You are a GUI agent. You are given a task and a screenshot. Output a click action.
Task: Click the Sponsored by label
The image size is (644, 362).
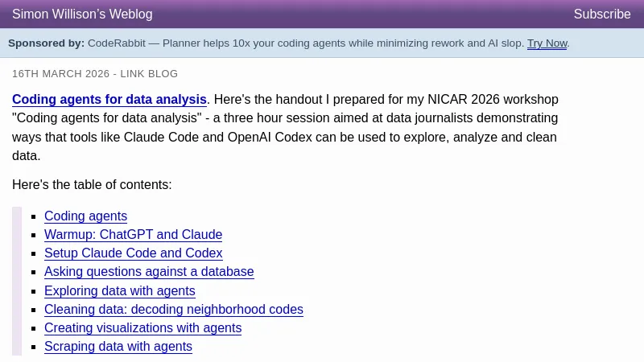click(46, 43)
